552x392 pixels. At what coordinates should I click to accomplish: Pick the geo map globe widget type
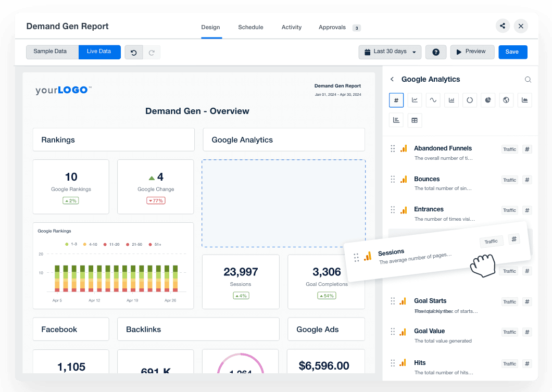tap(506, 100)
